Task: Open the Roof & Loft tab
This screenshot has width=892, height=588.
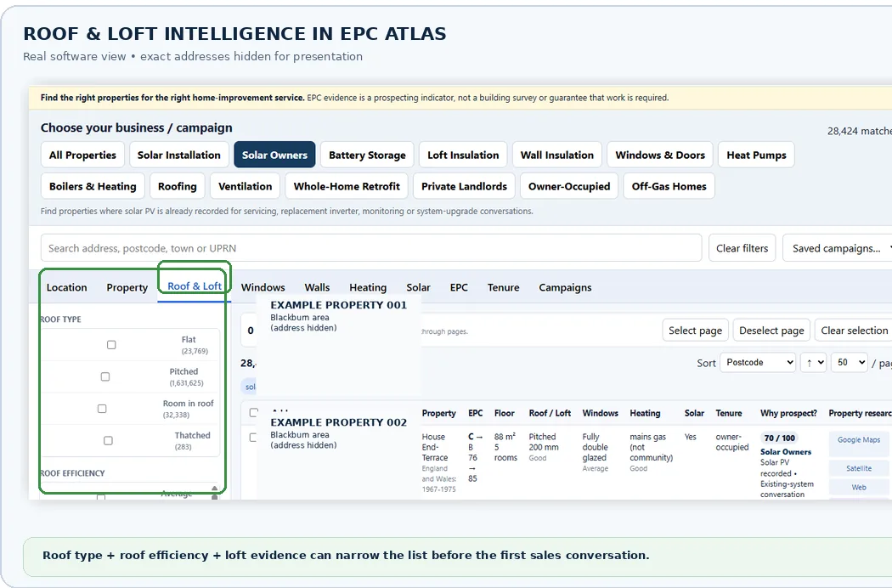Action: click(x=195, y=286)
